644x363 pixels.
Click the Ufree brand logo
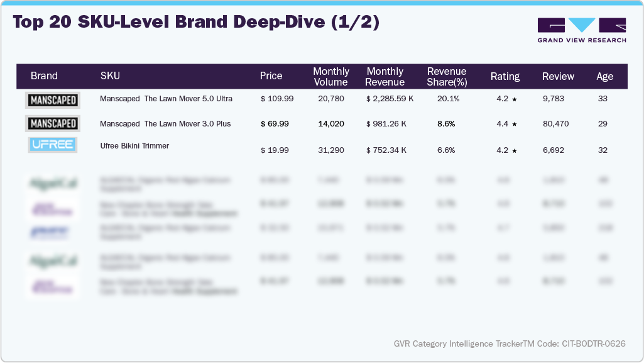53,145
